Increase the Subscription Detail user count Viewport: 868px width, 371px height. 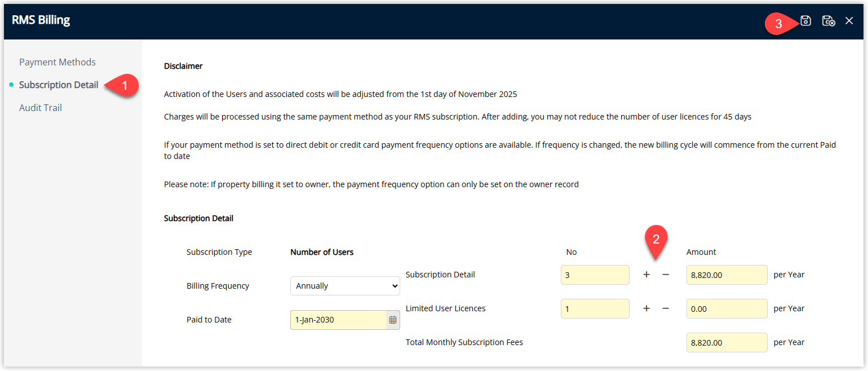(646, 275)
